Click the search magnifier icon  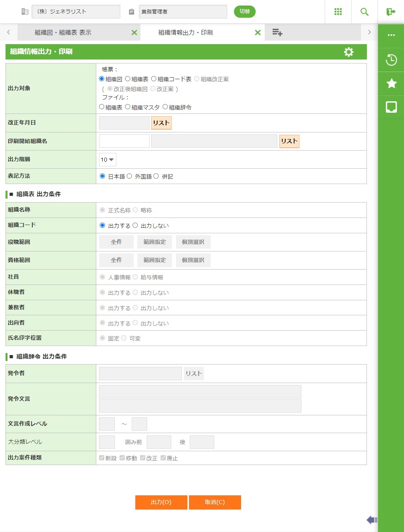click(364, 12)
